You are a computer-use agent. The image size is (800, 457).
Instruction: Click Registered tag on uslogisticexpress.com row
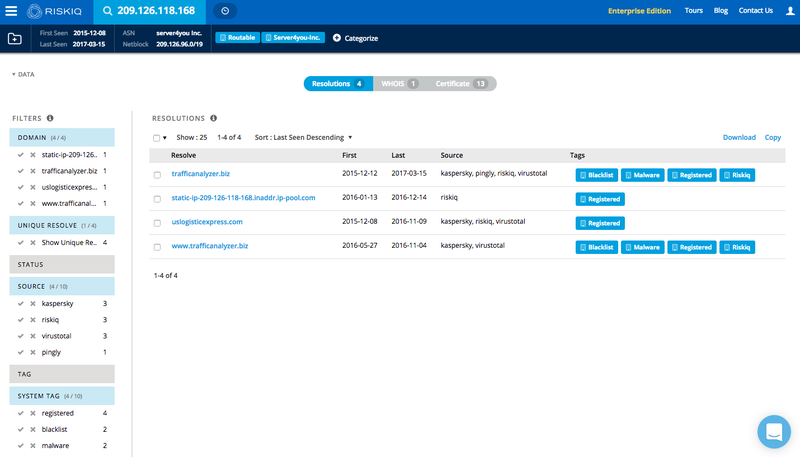click(x=600, y=223)
